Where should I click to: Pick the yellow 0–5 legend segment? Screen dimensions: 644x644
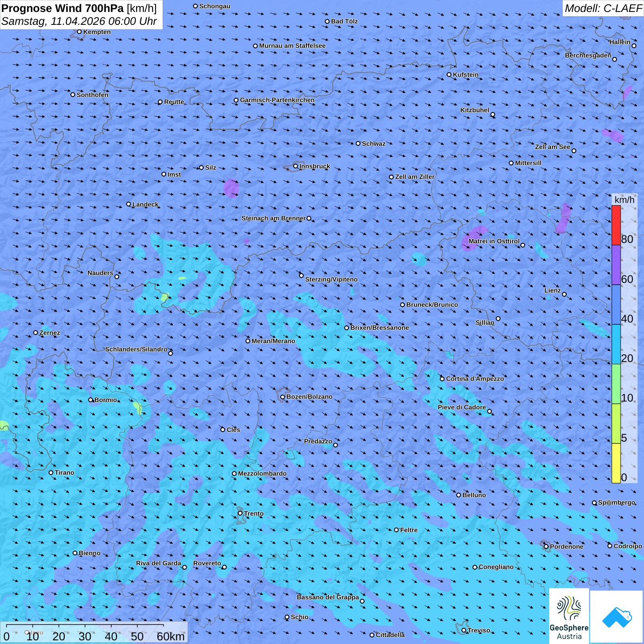pyautogui.click(x=616, y=463)
